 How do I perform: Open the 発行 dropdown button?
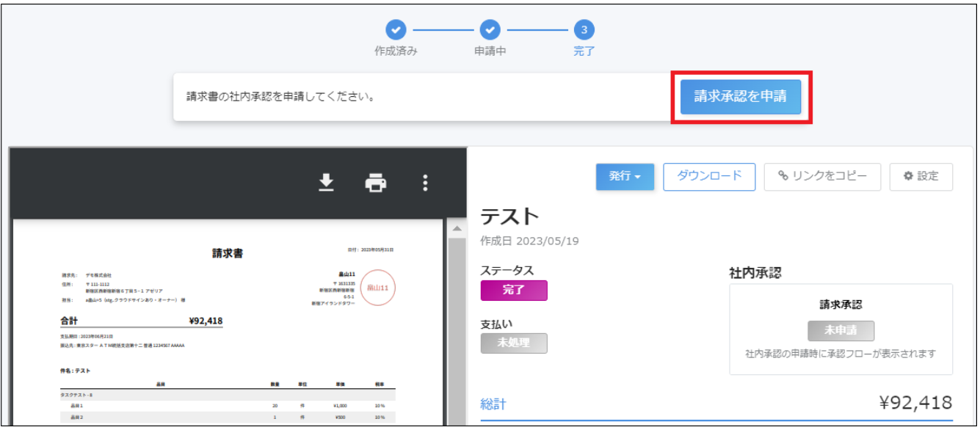coord(625,177)
